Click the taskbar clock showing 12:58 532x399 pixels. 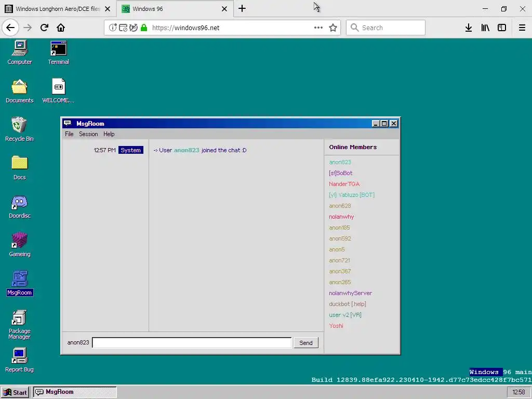(519, 392)
